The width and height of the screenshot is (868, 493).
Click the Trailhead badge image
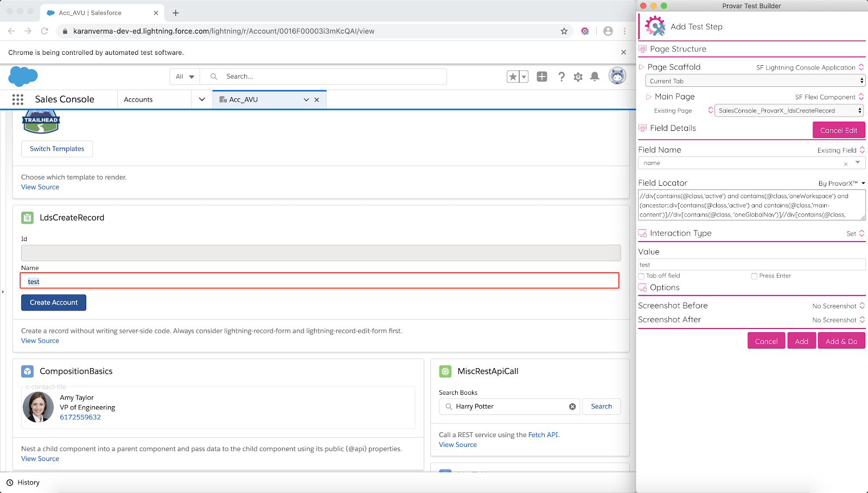41,122
